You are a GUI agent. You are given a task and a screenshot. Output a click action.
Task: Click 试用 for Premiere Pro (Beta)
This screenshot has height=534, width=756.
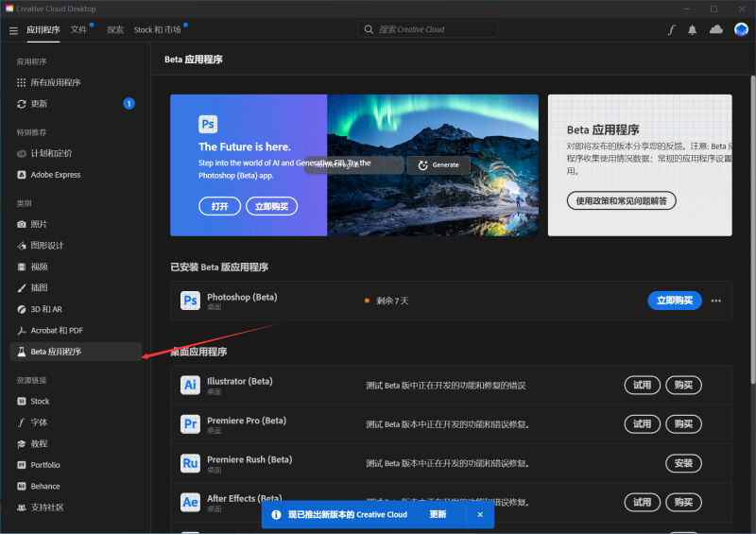pyautogui.click(x=642, y=424)
